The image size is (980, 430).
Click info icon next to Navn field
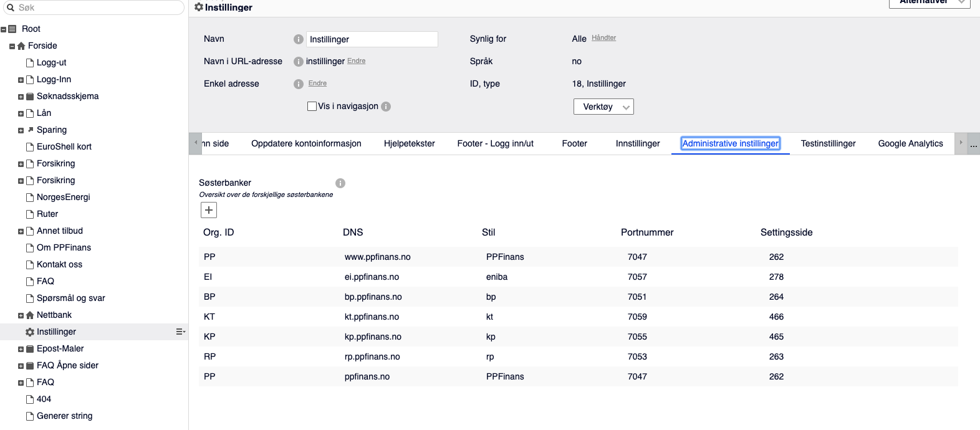point(299,39)
